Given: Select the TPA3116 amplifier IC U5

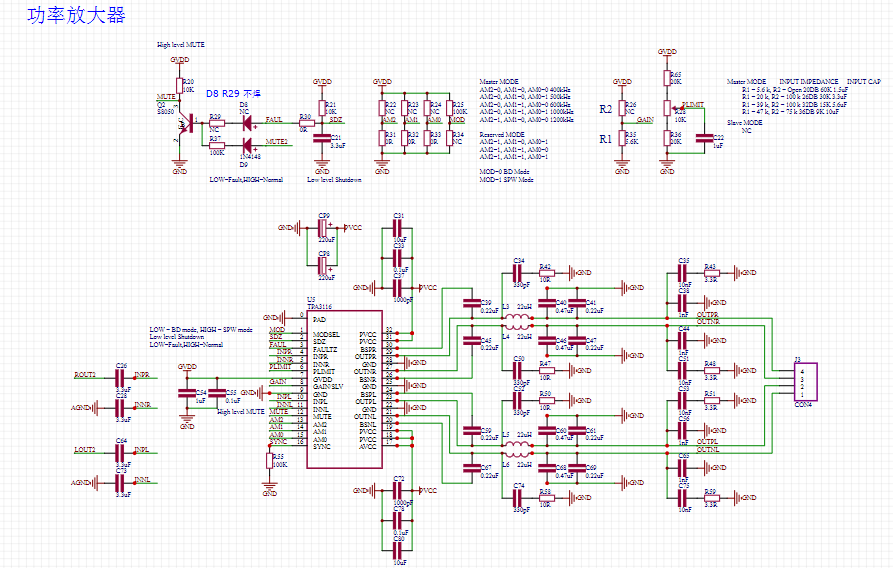Looking at the screenshot, I should pos(344,389).
